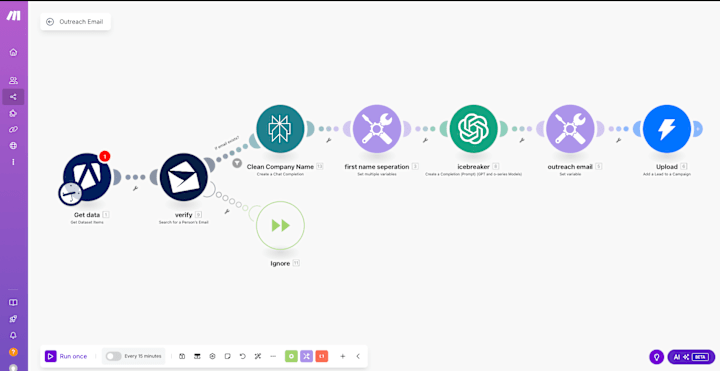Viewport: 720px width, 371px height.
Task: Select the Ignore fast-forward module
Action: [x=280, y=225]
